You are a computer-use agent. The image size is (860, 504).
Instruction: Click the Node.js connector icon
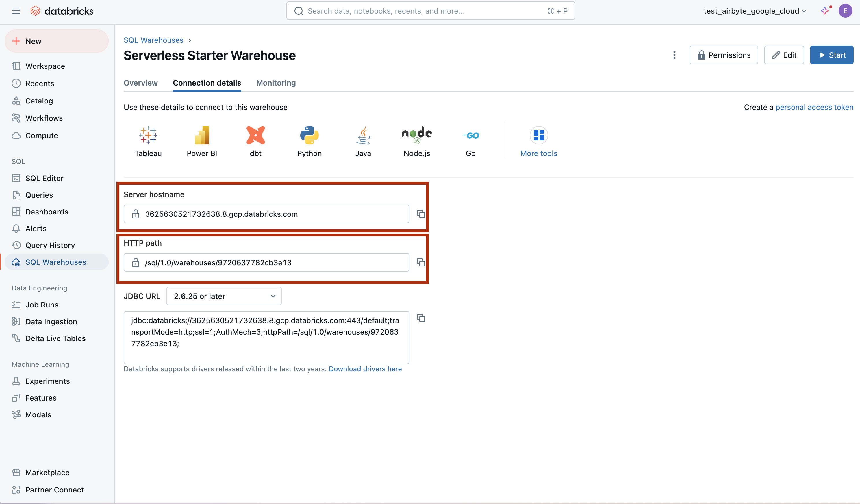click(417, 136)
